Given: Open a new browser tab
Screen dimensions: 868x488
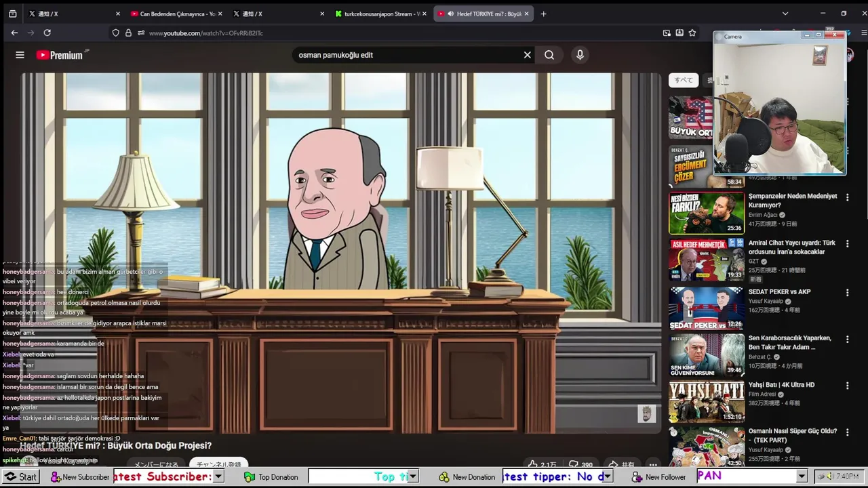Looking at the screenshot, I should tap(543, 14).
